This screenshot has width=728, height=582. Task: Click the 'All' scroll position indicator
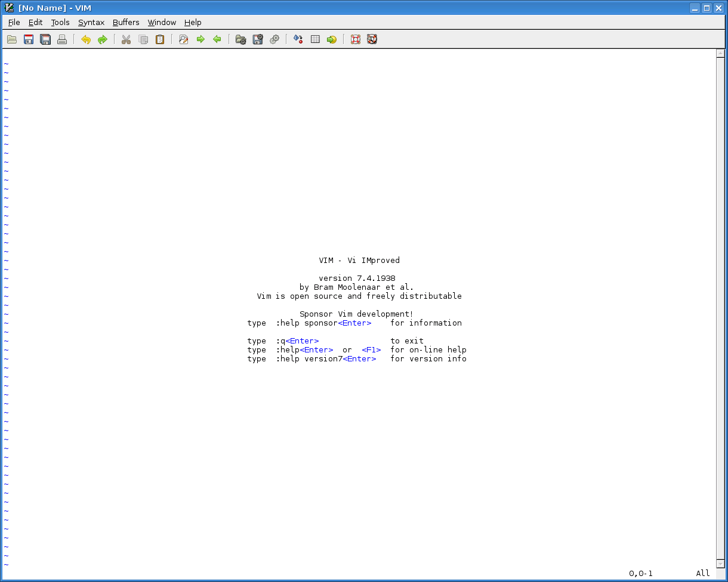click(703, 574)
